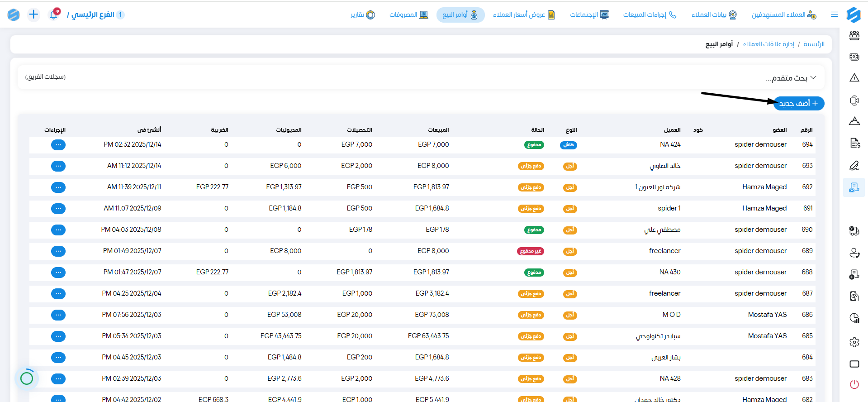Open the notifications bell
This screenshot has width=868, height=402.
point(54,14)
